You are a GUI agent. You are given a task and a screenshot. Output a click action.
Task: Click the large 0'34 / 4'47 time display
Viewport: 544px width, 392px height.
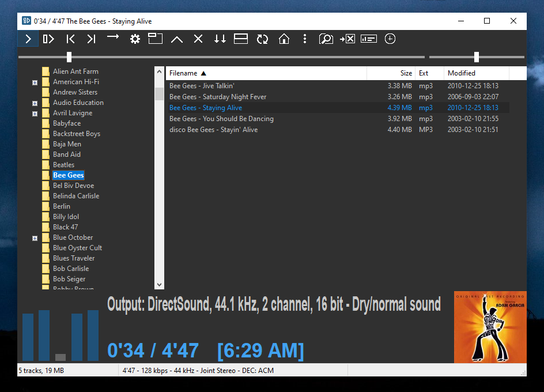tap(153, 350)
